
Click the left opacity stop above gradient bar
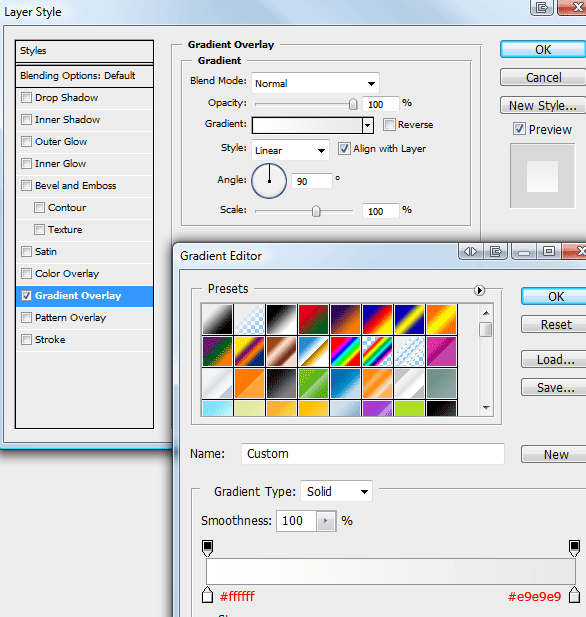pos(207,548)
